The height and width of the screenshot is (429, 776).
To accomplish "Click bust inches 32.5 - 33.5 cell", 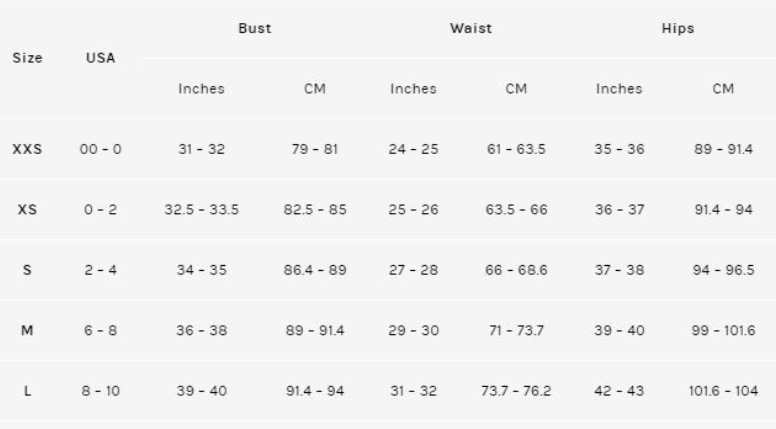I will point(201,209).
